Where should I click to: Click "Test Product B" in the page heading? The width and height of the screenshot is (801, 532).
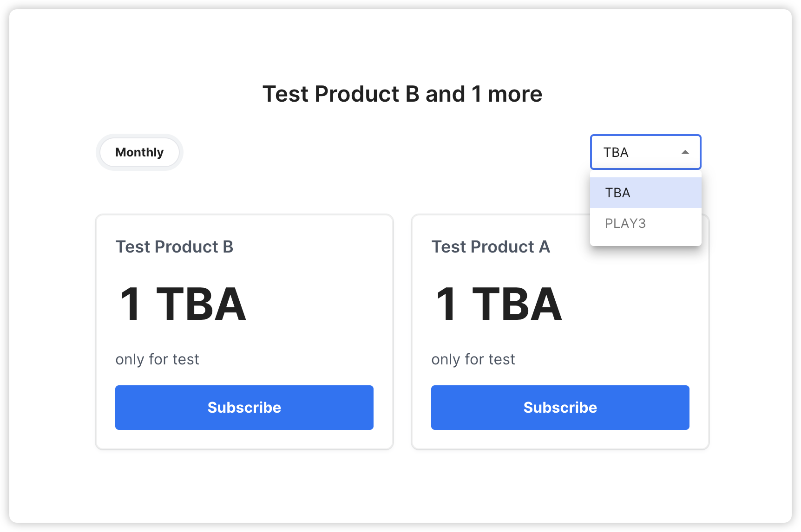341,94
